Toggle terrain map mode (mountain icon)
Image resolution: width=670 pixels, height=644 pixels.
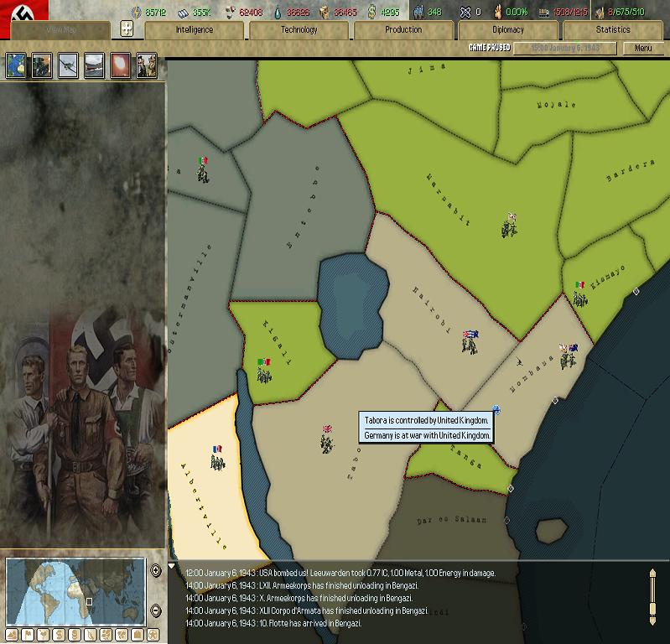point(12,635)
